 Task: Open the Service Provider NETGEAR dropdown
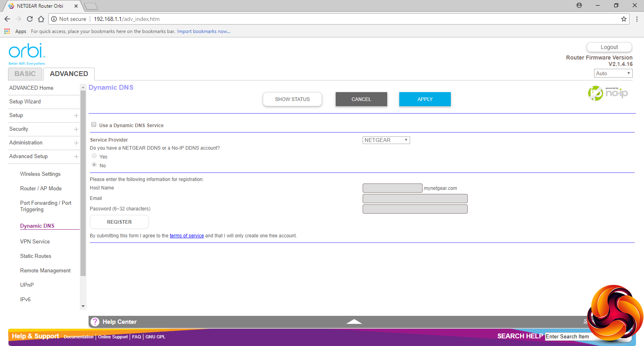point(386,140)
